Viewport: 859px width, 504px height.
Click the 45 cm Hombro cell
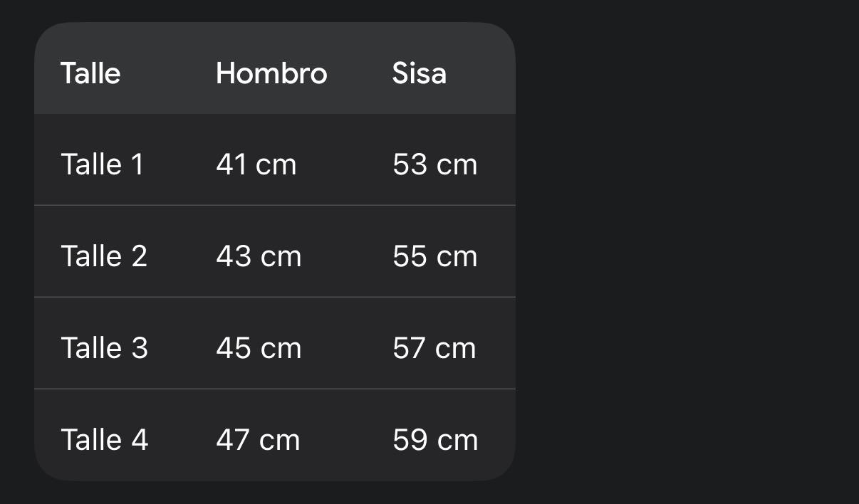coord(259,348)
